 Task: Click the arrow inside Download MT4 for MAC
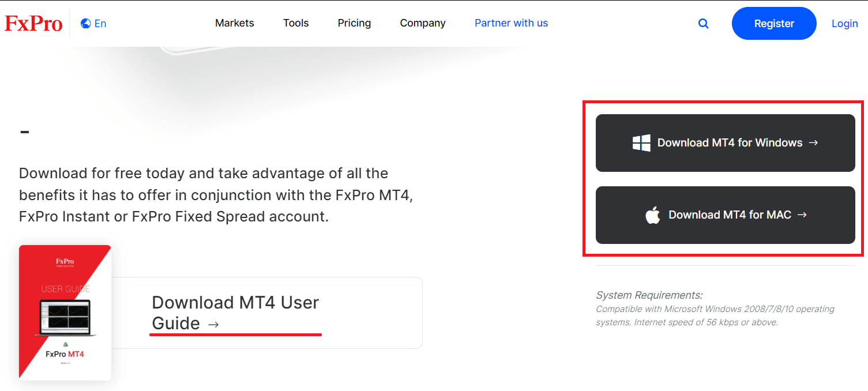[x=802, y=215]
